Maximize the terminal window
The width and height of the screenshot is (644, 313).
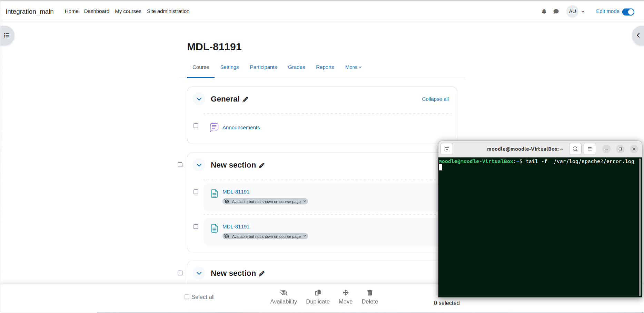point(620,149)
